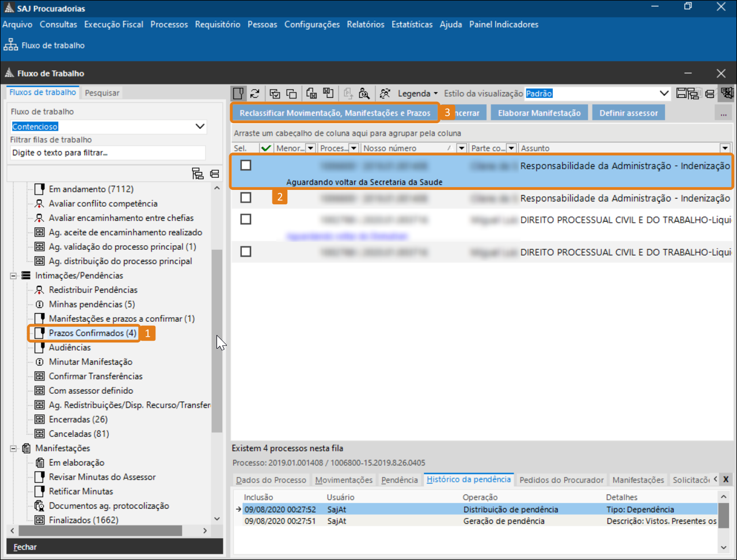Viewport: 737px width, 560px height.
Task: Click the Elaborar Manifestação button
Action: 539,113
